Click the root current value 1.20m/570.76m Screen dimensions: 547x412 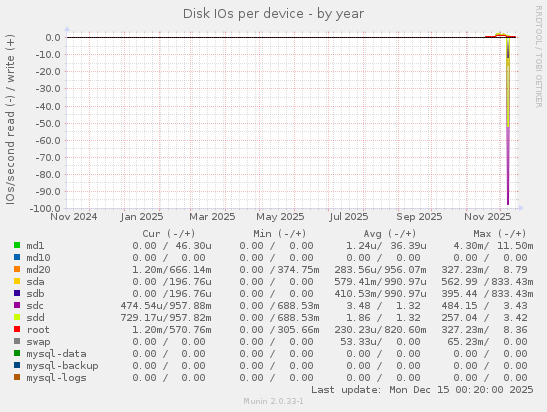pos(172,330)
